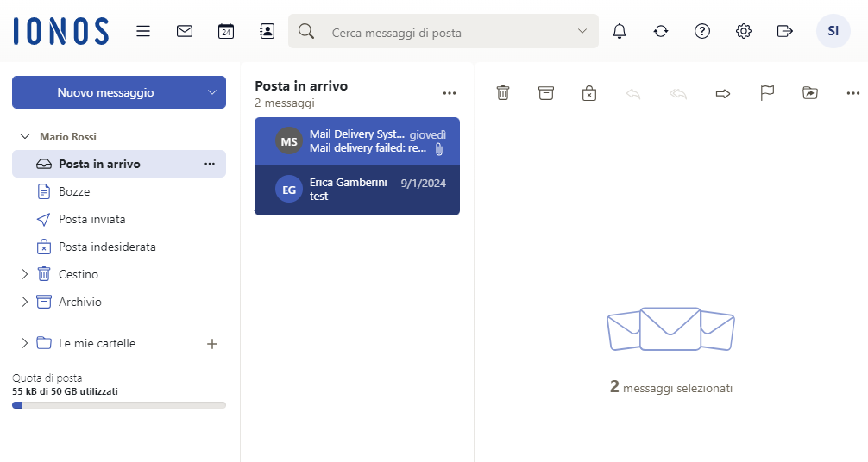Viewport: 868px width, 462px height.
Task: Compose with Nuovo messaggio button
Action: [105, 92]
